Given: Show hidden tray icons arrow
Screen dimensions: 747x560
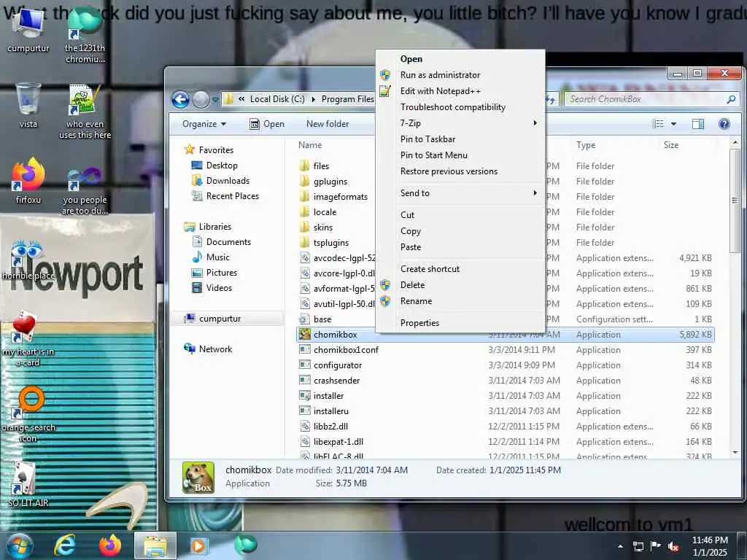Looking at the screenshot, I should (x=620, y=546).
